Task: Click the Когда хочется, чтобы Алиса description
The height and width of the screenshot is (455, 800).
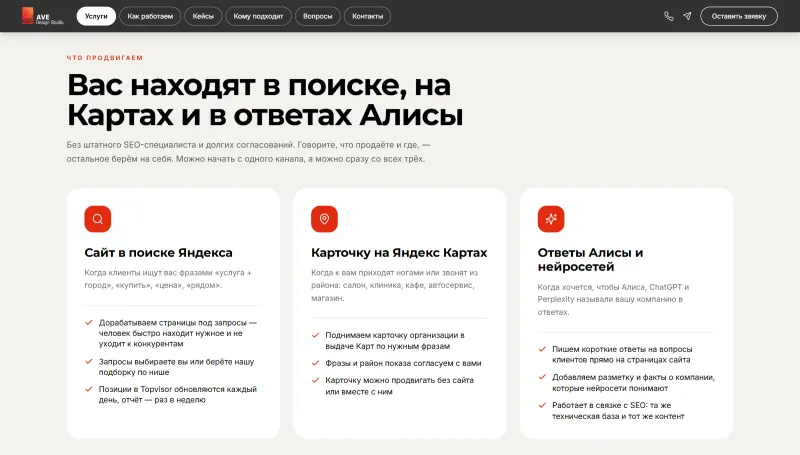Action: coord(613,299)
